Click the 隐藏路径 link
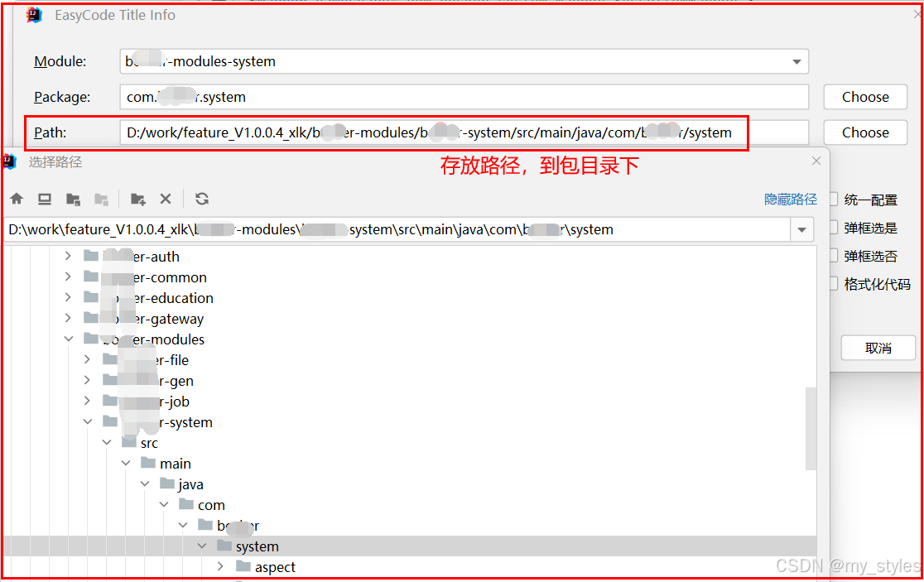Image resolution: width=924 pixels, height=582 pixels. coord(790,199)
